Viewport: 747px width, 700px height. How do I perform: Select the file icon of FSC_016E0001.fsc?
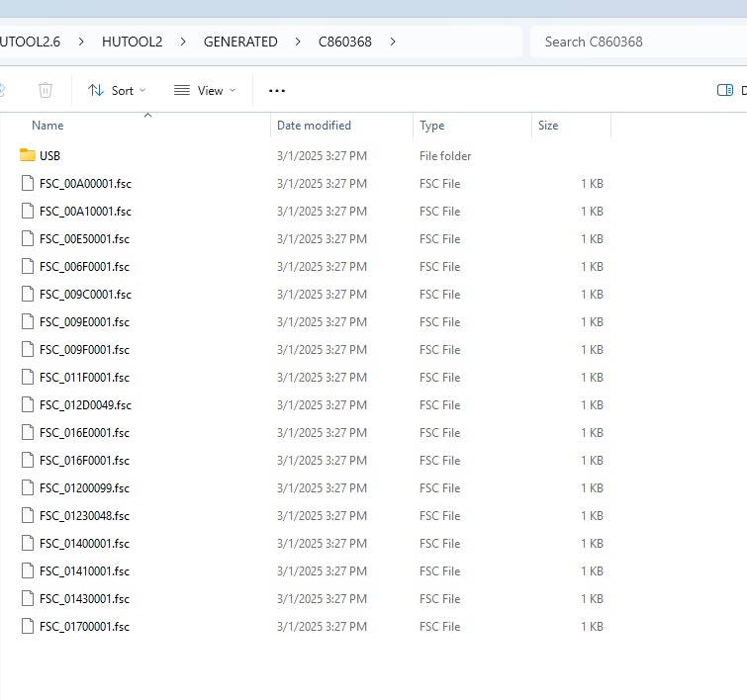tap(28, 432)
